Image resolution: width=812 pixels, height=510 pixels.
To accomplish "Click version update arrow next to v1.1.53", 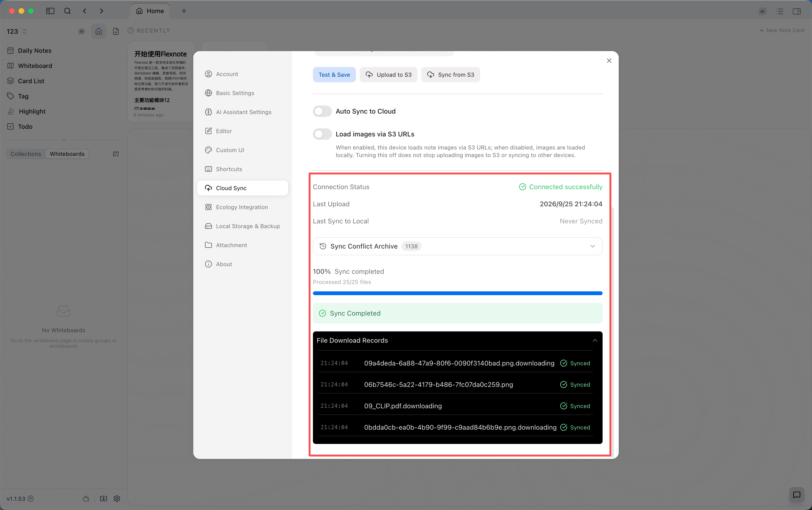I will (31, 499).
